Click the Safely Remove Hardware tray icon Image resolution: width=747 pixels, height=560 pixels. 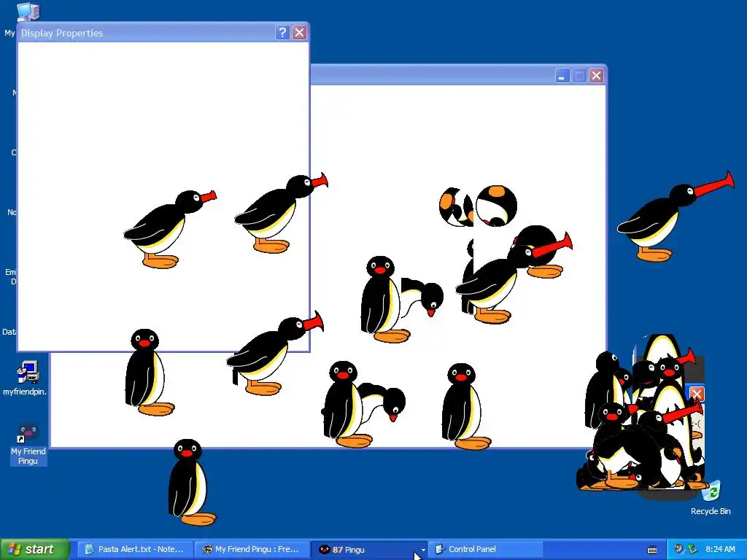coord(693,549)
